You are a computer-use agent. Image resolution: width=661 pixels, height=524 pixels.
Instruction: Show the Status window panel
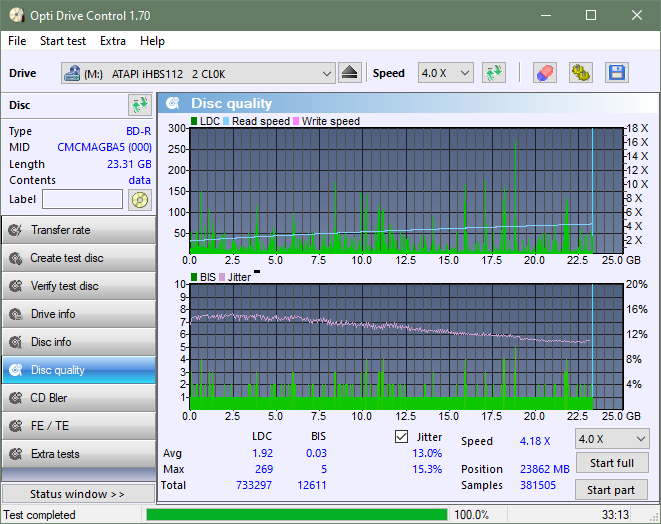pyautogui.click(x=78, y=494)
